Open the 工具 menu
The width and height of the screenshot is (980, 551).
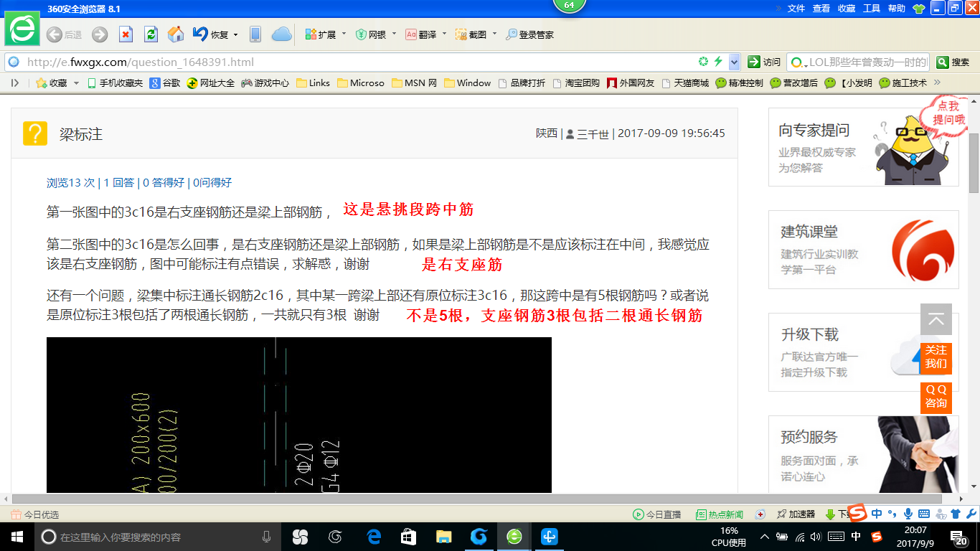(x=872, y=9)
